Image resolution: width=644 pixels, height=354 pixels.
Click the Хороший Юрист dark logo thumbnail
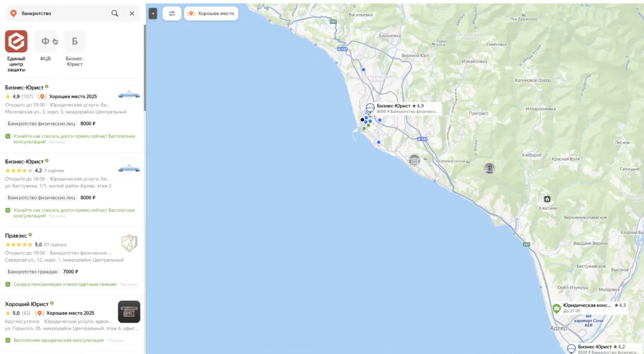129,312
